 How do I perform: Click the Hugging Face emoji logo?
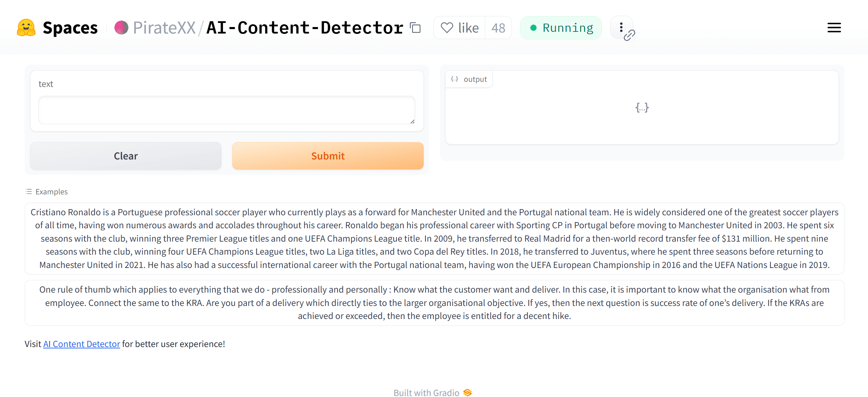tap(26, 28)
